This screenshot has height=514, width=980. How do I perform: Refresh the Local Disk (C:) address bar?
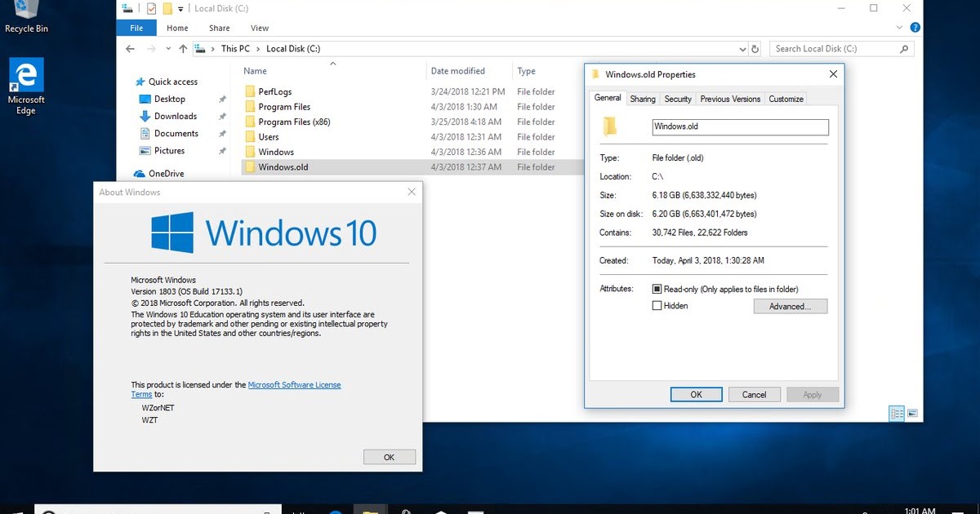[x=755, y=49]
